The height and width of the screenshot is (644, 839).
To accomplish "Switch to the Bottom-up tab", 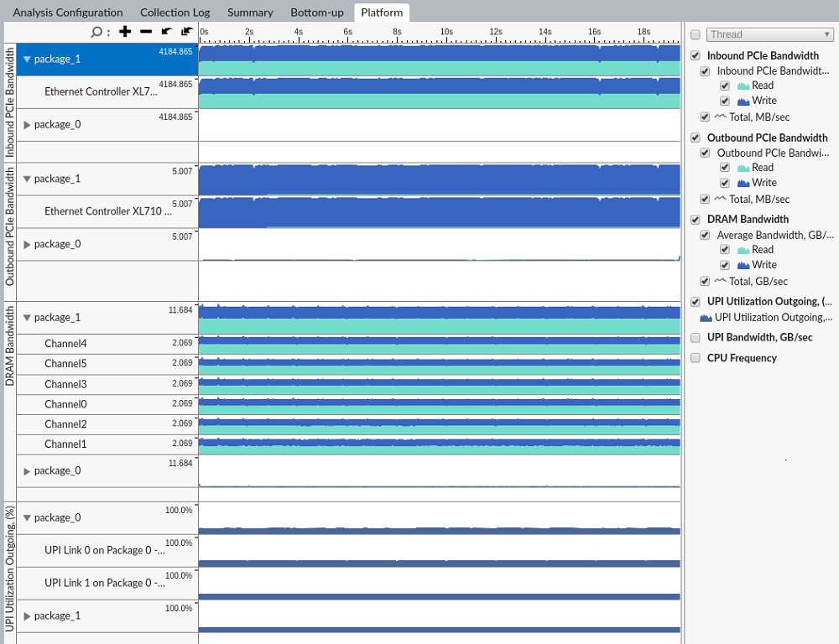I will [x=317, y=13].
